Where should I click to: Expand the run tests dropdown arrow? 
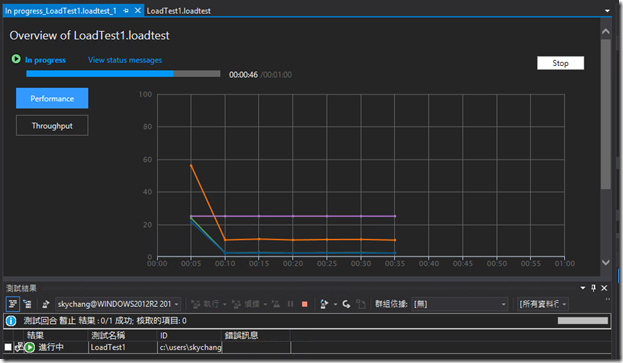(x=224, y=304)
